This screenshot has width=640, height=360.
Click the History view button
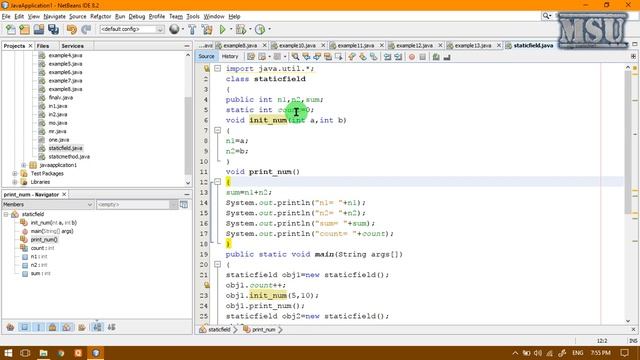(x=230, y=57)
